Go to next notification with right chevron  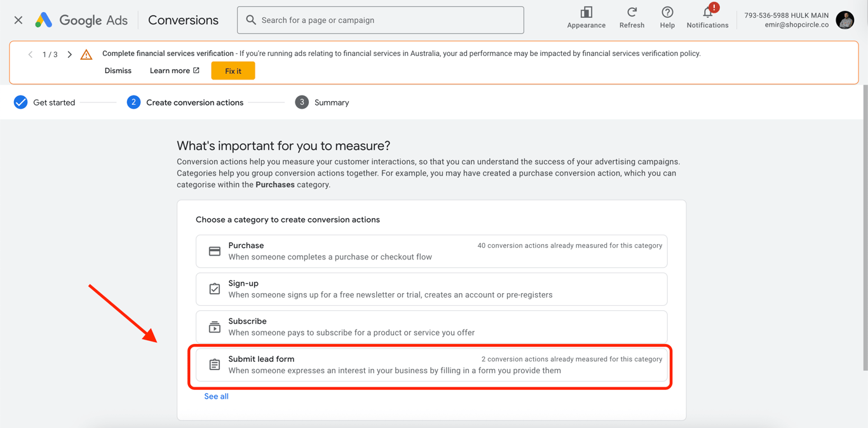click(70, 55)
